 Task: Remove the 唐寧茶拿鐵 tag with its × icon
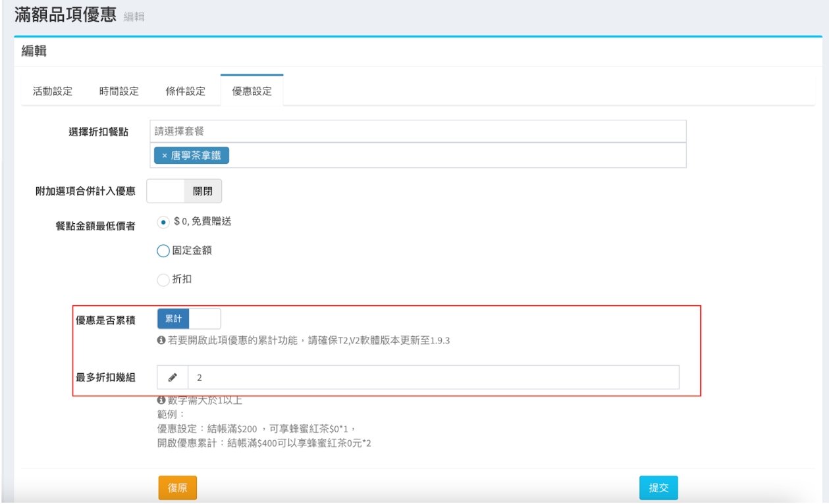click(x=164, y=155)
